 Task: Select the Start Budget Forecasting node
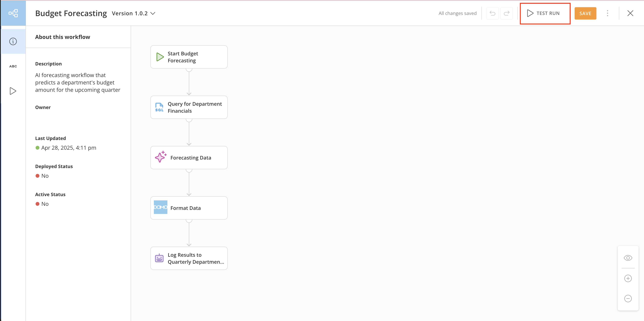(189, 57)
